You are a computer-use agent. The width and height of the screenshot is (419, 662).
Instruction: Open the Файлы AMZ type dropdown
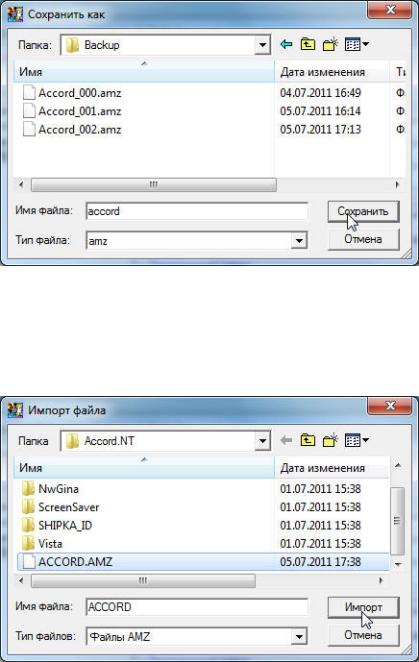[299, 637]
